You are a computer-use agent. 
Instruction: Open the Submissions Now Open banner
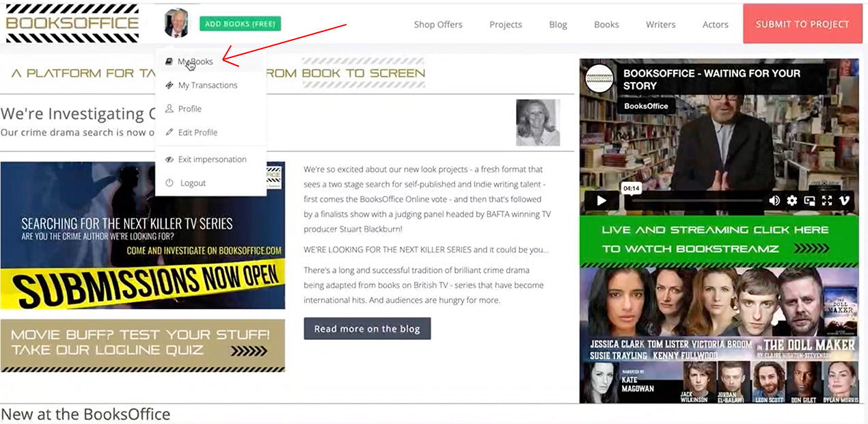[x=143, y=236]
